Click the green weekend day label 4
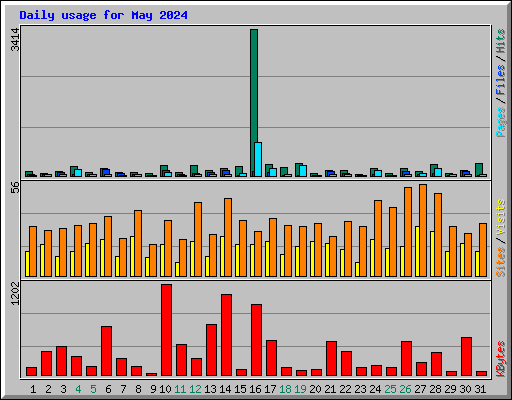 (78, 389)
